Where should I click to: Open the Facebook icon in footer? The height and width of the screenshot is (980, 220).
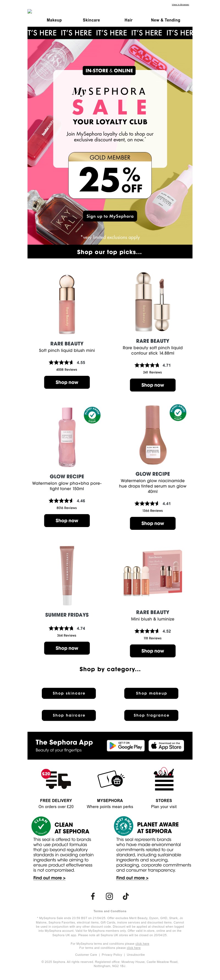tap(93, 896)
